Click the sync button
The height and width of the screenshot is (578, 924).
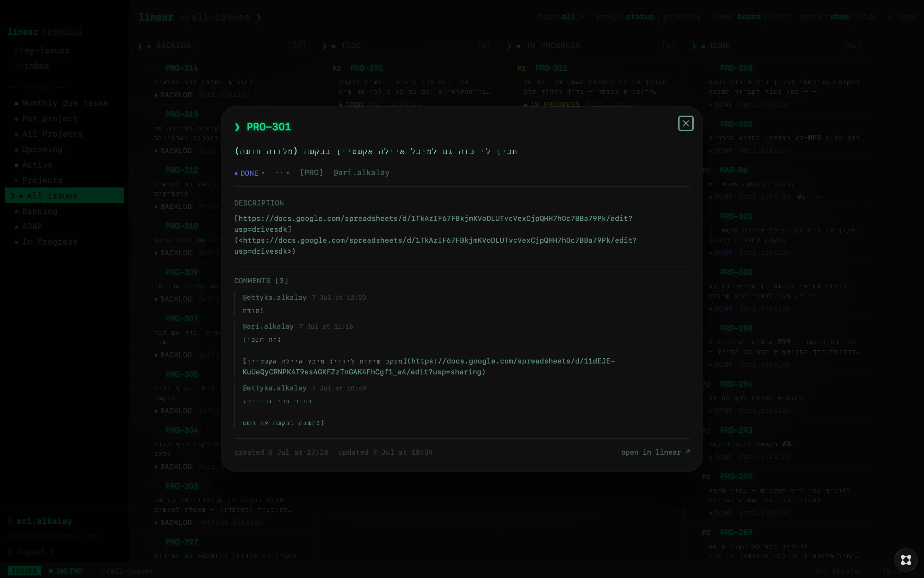(x=902, y=17)
